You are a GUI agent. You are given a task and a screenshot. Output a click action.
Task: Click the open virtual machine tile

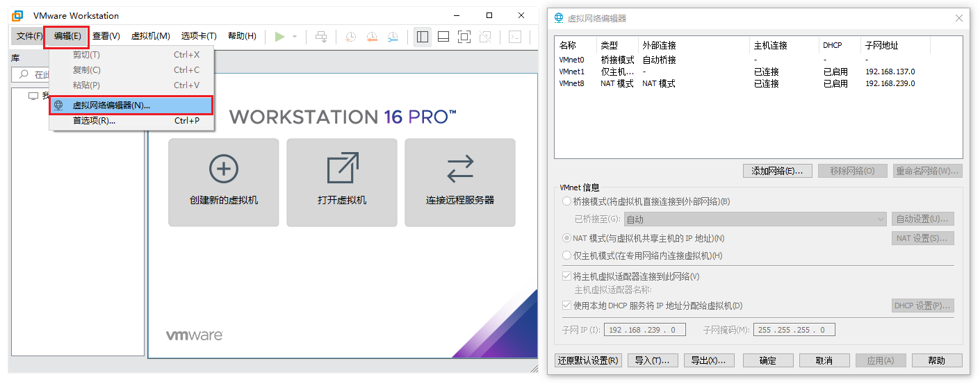341,182
